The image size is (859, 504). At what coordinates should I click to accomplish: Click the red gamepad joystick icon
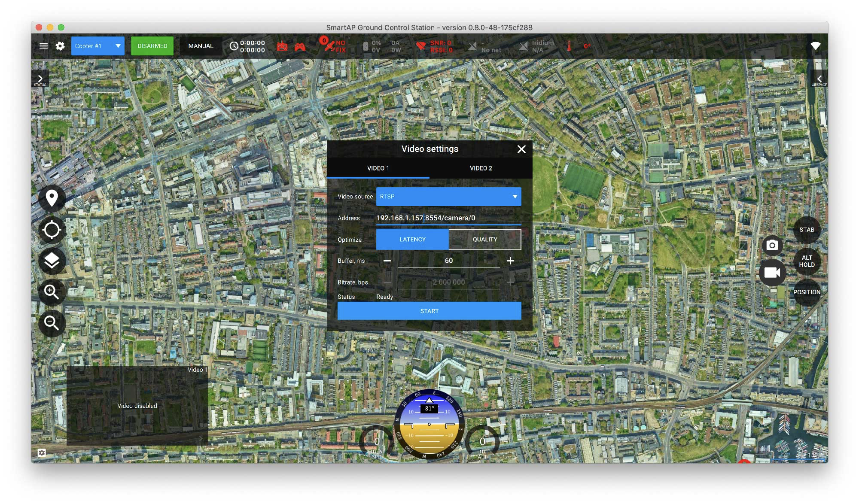coord(300,46)
